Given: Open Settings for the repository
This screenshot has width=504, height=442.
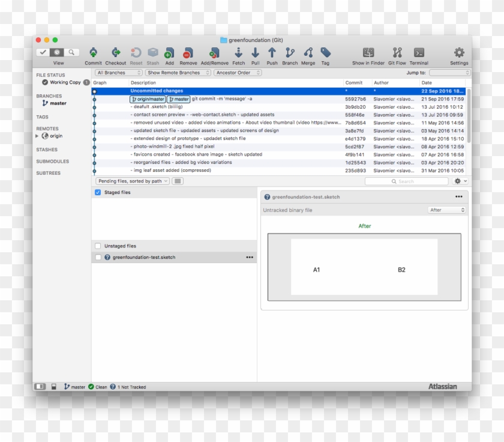Looking at the screenshot, I should tap(459, 54).
